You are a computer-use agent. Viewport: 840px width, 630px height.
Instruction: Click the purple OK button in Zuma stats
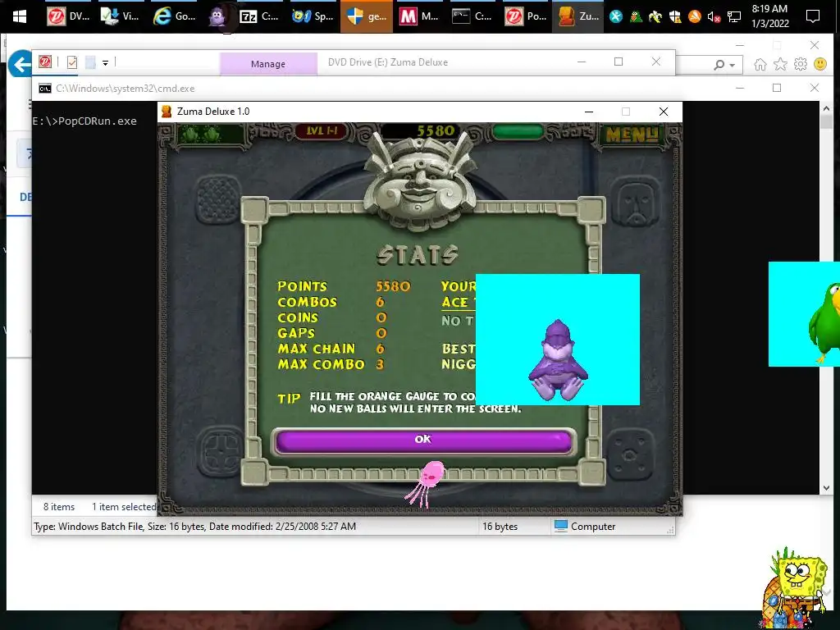[423, 441]
